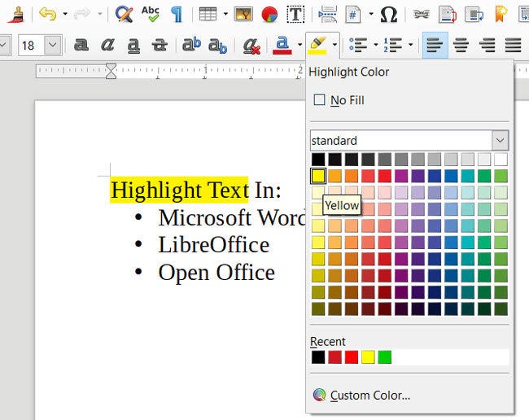
Task: Open Special Character omega icon
Action: pyautogui.click(x=389, y=14)
